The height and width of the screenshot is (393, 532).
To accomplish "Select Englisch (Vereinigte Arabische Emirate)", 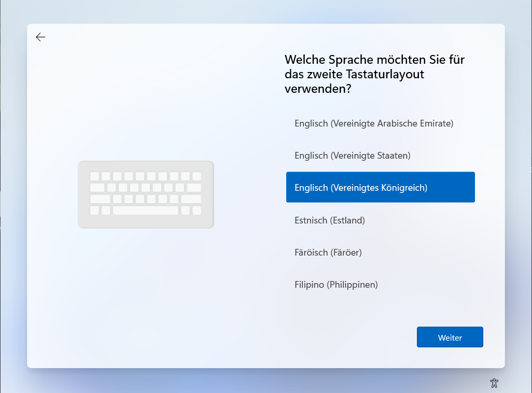I will 374,123.
